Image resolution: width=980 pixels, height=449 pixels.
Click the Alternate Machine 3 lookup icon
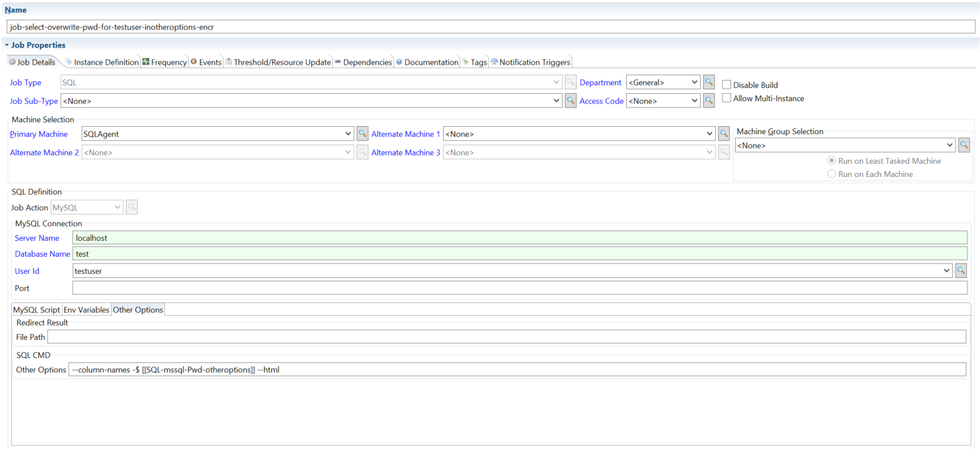coord(724,152)
